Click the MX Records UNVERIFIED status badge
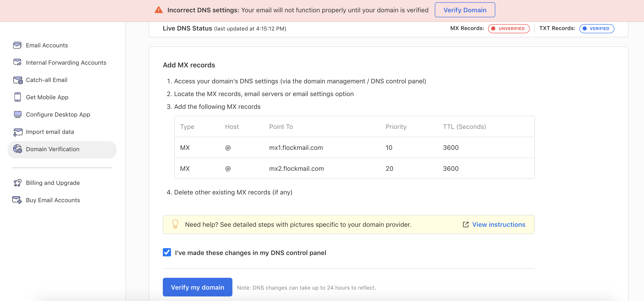The height and width of the screenshot is (301, 644). pyautogui.click(x=509, y=28)
